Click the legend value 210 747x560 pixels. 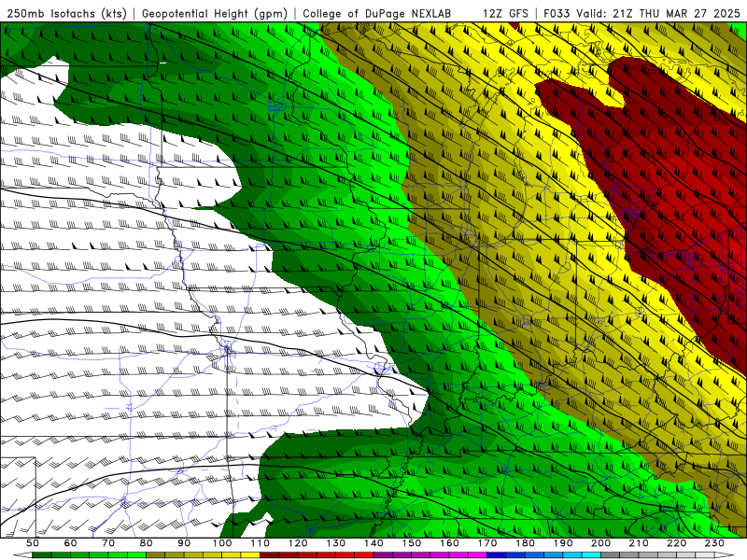click(x=640, y=543)
